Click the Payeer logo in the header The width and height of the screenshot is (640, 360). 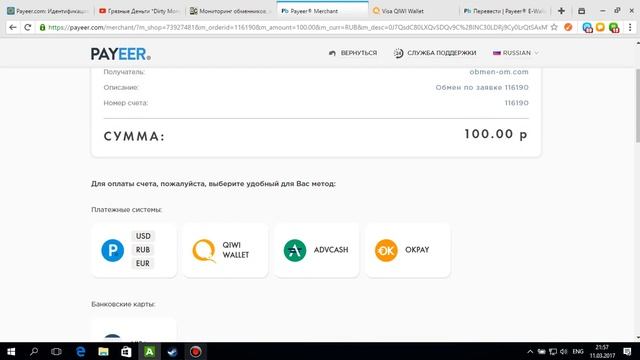121,54
